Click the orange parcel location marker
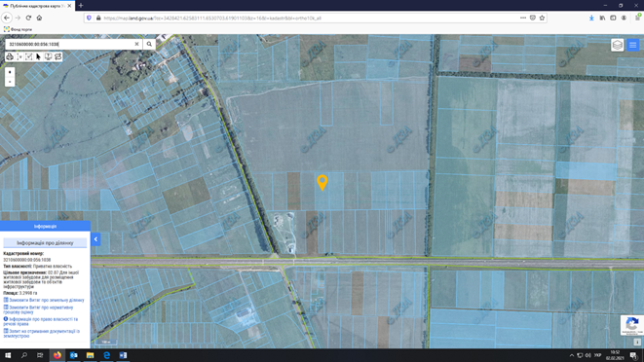The width and height of the screenshot is (644, 362). point(322,182)
